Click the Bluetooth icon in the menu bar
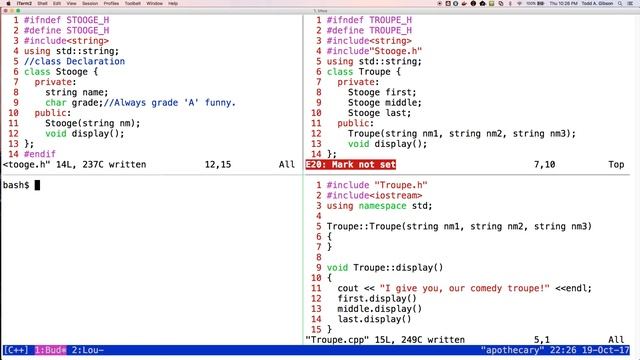The height and width of the screenshot is (360, 640). pos(510,3)
